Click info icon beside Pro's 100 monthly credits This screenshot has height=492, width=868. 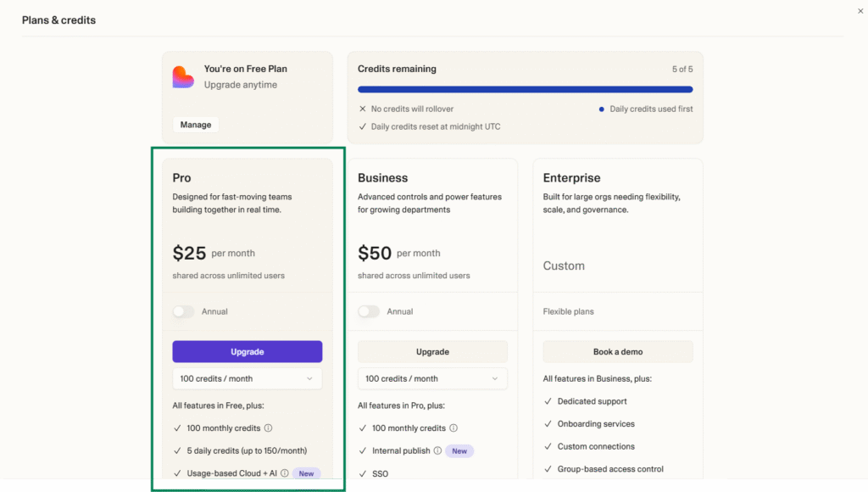(x=268, y=428)
